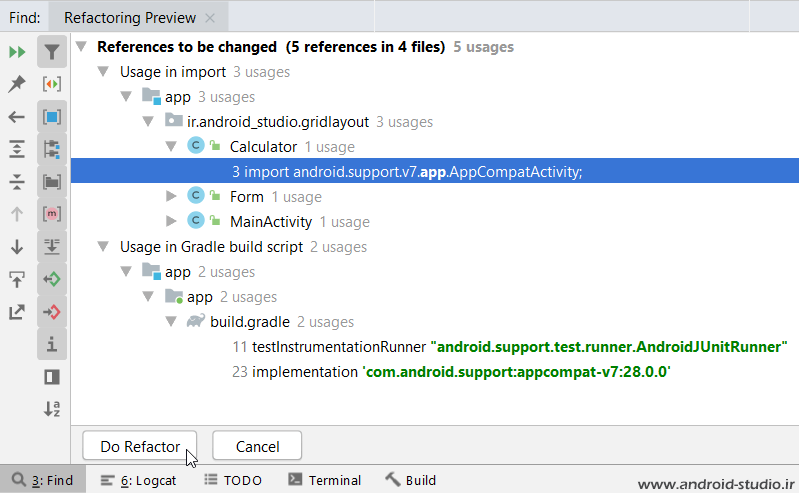Toggle group by method pink m icon
The width and height of the screenshot is (799, 493).
click(x=52, y=214)
